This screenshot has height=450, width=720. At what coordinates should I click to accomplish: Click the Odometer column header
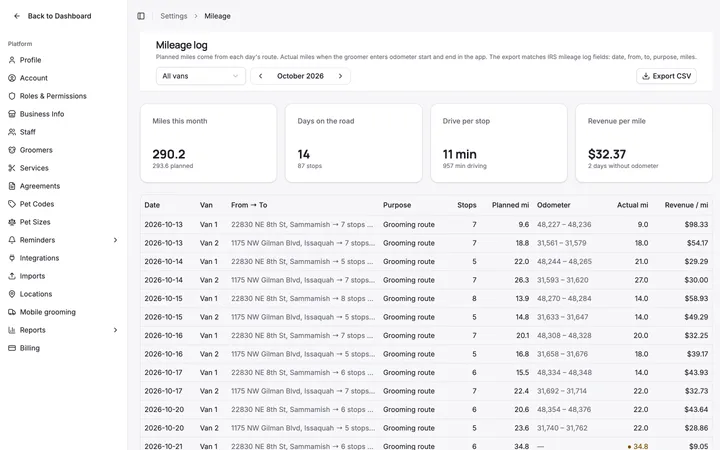(x=554, y=205)
